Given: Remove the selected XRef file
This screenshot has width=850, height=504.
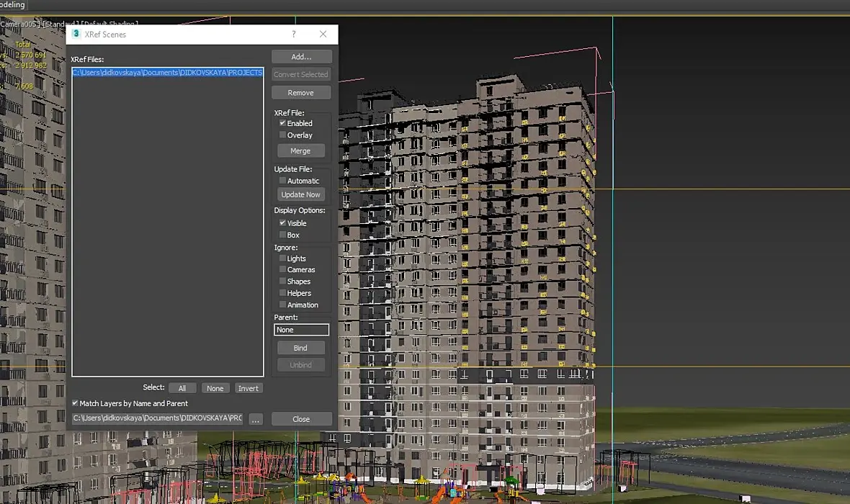Looking at the screenshot, I should click(x=301, y=93).
